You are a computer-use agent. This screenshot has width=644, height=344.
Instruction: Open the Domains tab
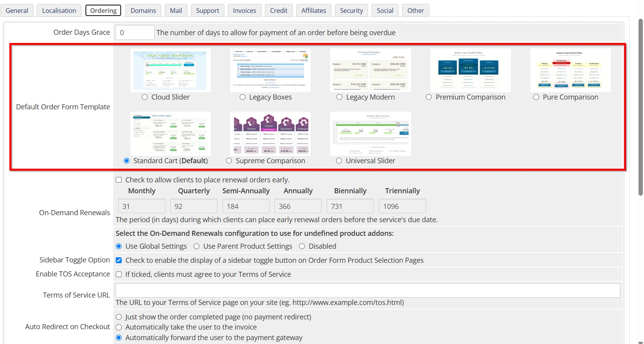click(x=143, y=11)
